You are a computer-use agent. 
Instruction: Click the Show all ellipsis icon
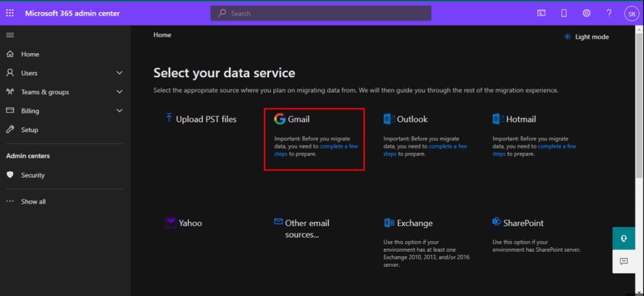pos(10,201)
